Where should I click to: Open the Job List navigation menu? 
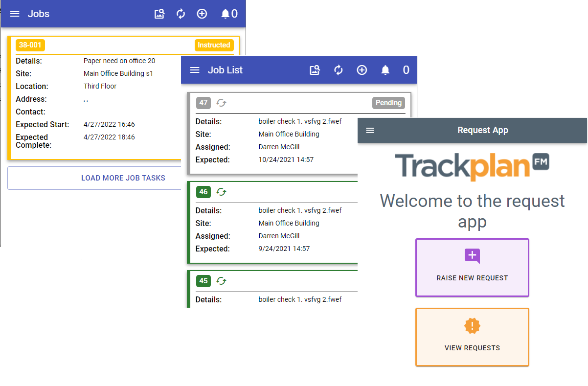pyautogui.click(x=194, y=70)
